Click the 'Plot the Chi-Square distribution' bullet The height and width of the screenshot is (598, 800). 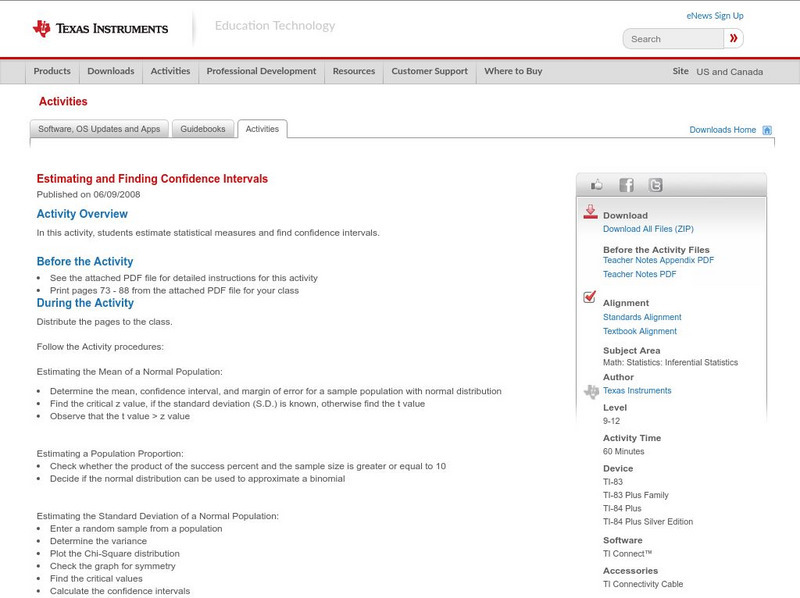pos(115,554)
